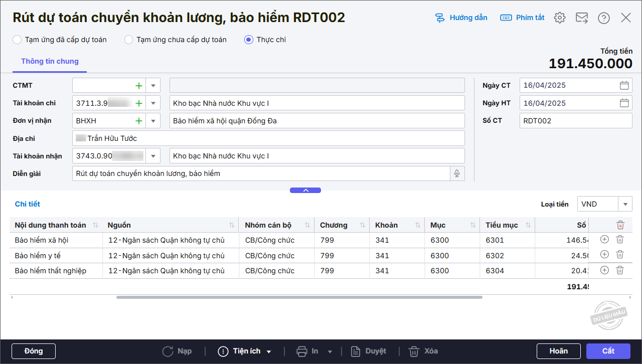Click the microphone icon in Diễn giải field
The width and height of the screenshot is (642, 364).
(456, 173)
